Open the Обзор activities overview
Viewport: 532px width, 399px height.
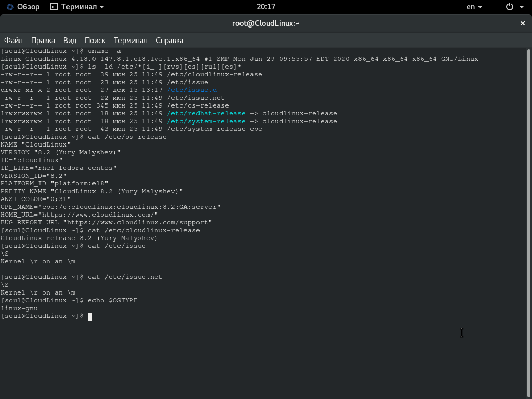(23, 7)
